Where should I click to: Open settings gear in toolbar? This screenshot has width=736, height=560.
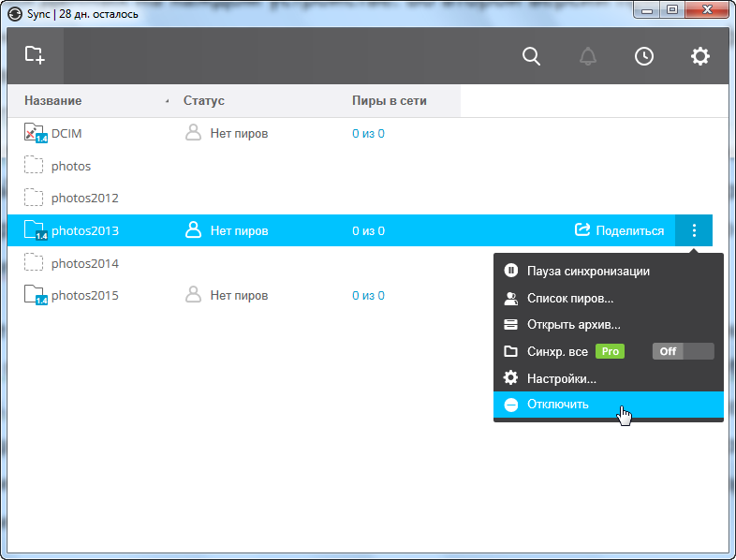click(x=699, y=56)
